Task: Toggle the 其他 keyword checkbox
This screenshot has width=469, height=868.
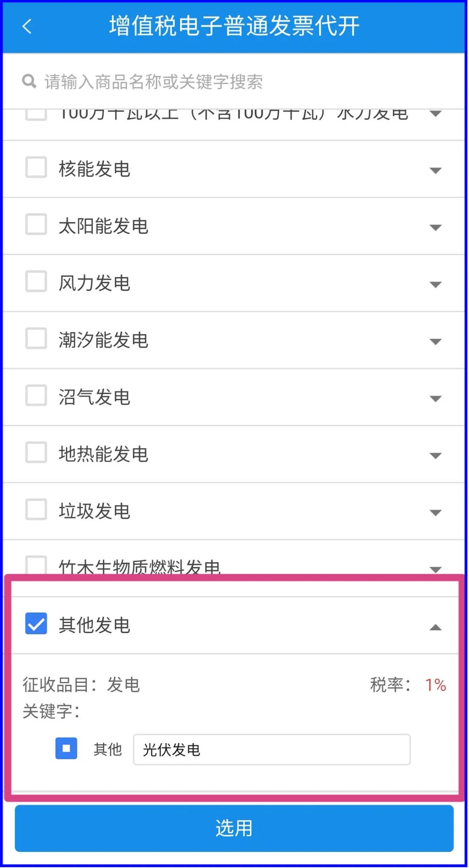Action: pos(66,749)
